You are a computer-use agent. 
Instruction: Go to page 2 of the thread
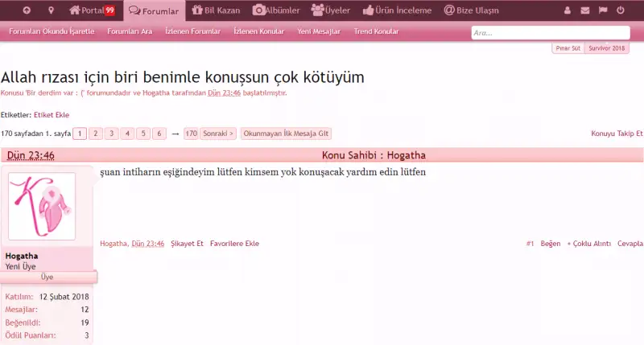tap(96, 133)
